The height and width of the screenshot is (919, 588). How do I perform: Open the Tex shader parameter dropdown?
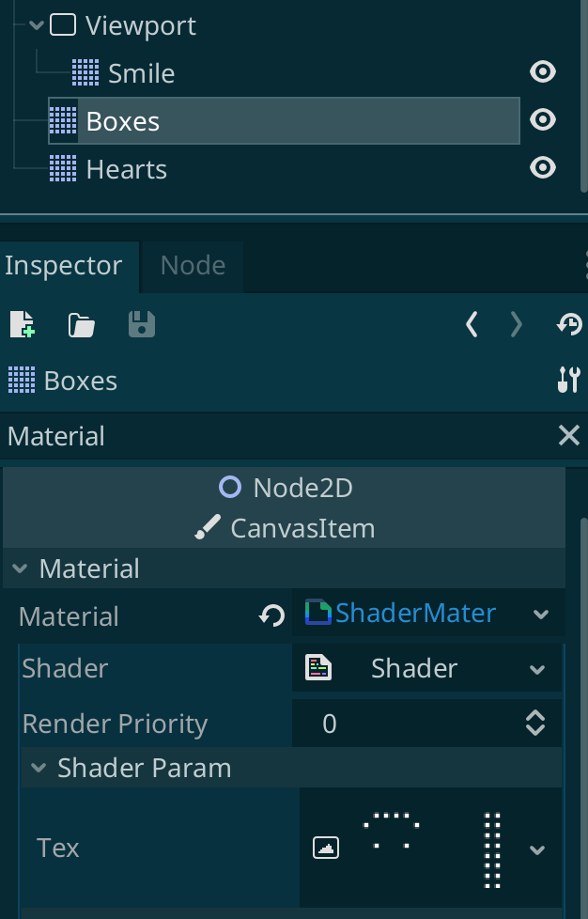pos(537,849)
